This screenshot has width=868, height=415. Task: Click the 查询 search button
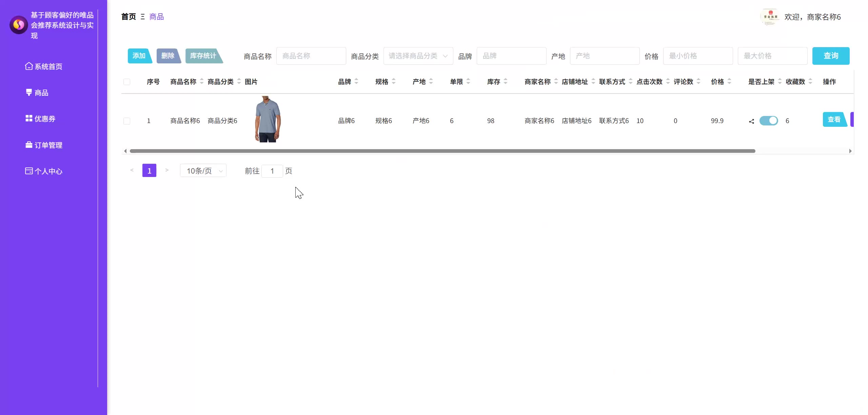coord(830,56)
